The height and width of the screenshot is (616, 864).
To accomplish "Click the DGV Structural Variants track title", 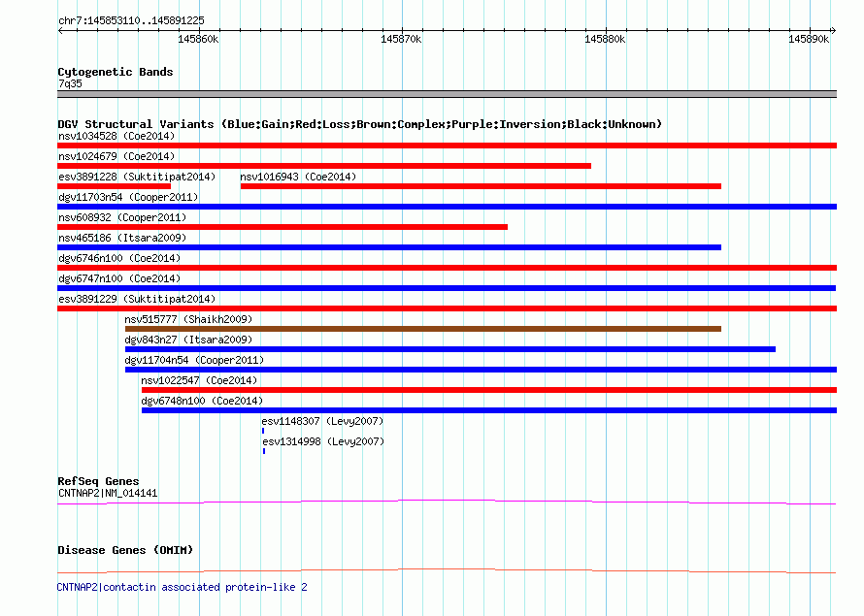I will click(359, 124).
